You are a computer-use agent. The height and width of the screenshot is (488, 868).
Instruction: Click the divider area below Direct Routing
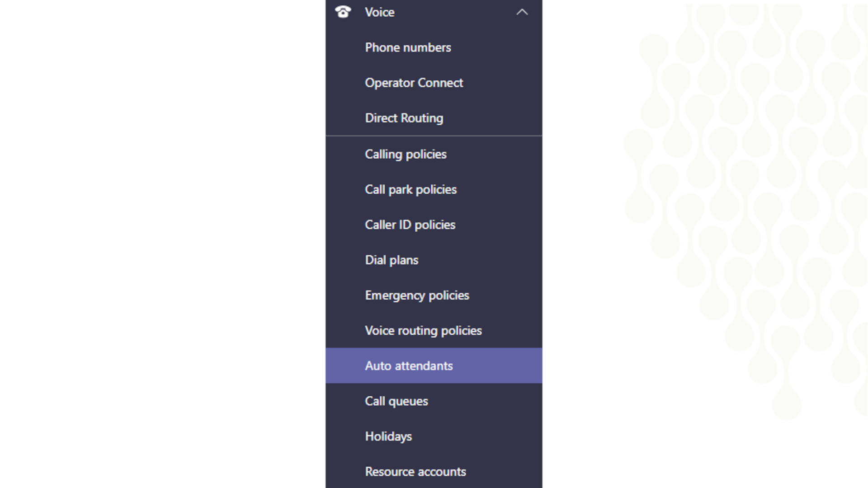pos(434,136)
